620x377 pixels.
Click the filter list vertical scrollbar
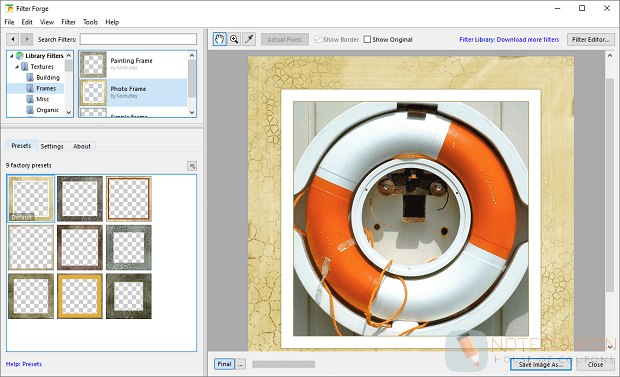(x=192, y=78)
